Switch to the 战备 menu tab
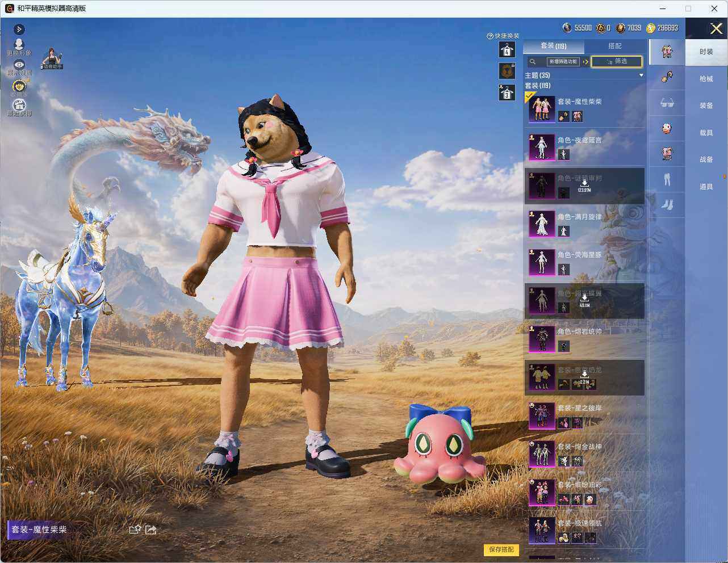Viewport: 728px width, 563px height. [x=706, y=159]
